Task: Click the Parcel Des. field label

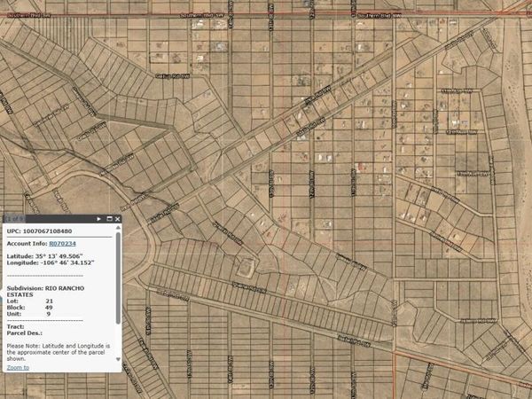Action: [x=23, y=333]
